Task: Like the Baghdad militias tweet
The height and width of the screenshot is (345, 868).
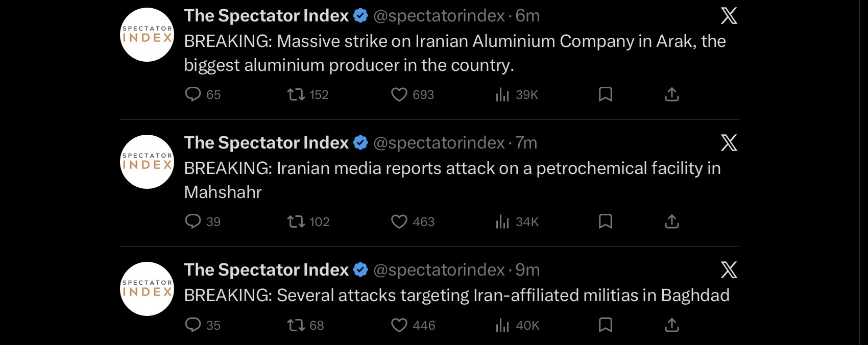Action: (x=399, y=325)
